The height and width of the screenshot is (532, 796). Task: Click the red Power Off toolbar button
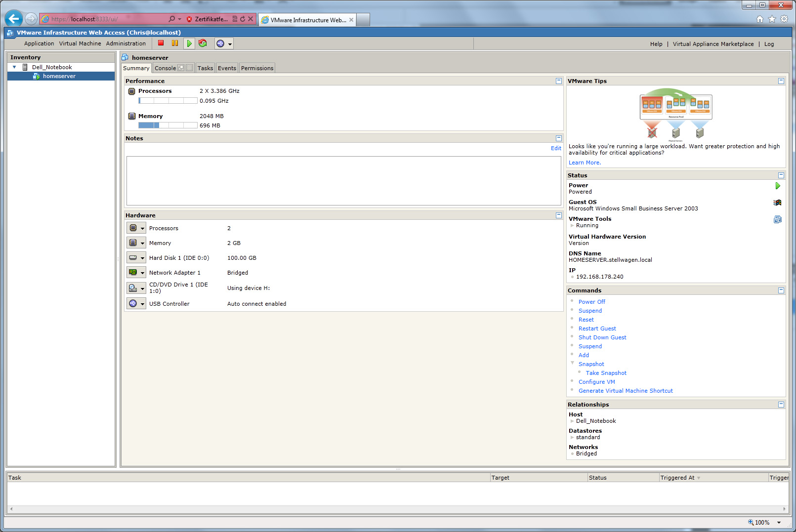coord(161,43)
